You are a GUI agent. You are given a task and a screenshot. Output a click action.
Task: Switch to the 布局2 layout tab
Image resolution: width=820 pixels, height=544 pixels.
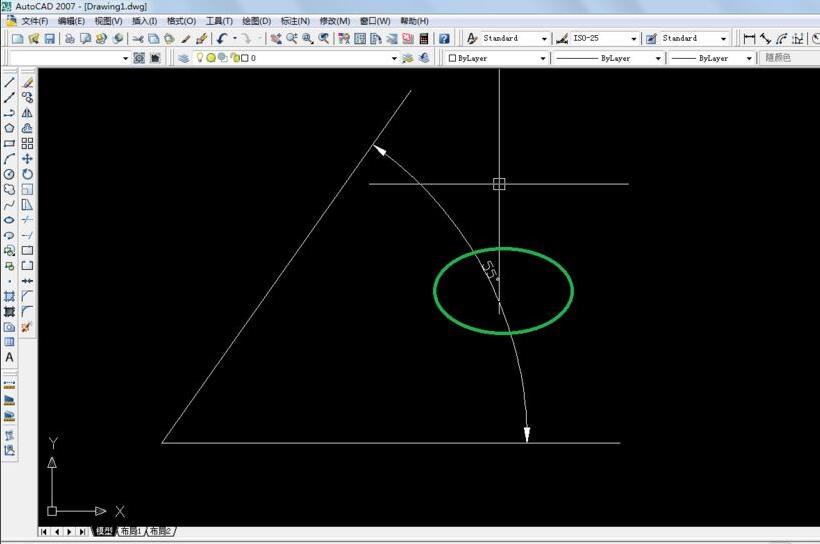[161, 531]
